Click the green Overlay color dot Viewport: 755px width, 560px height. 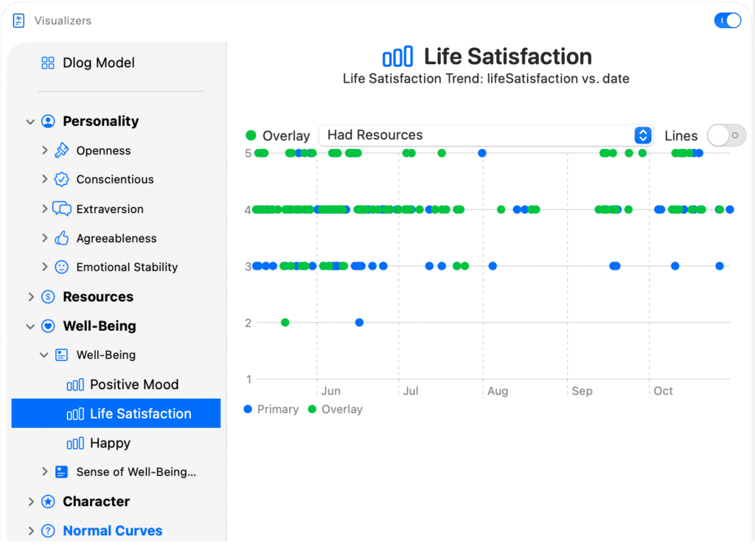coord(251,136)
